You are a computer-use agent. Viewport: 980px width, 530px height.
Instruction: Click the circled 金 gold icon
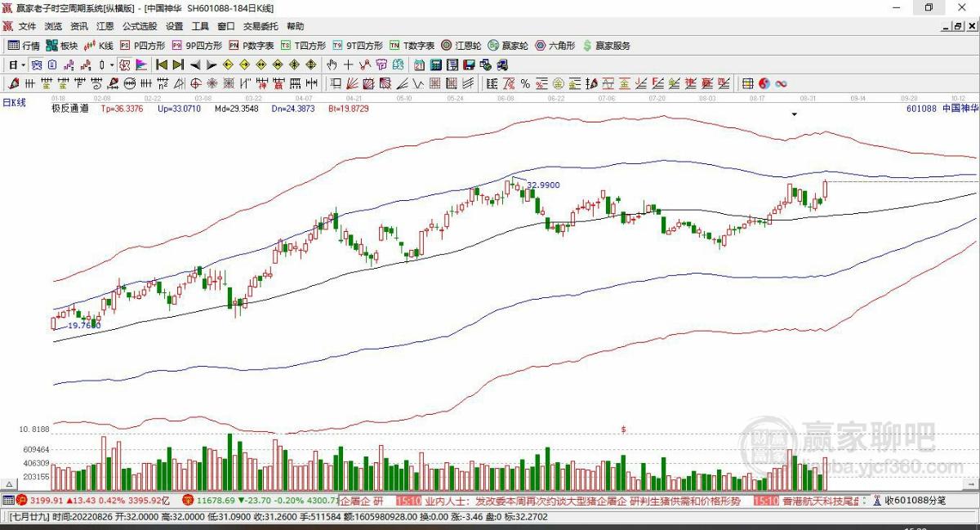tap(558, 83)
